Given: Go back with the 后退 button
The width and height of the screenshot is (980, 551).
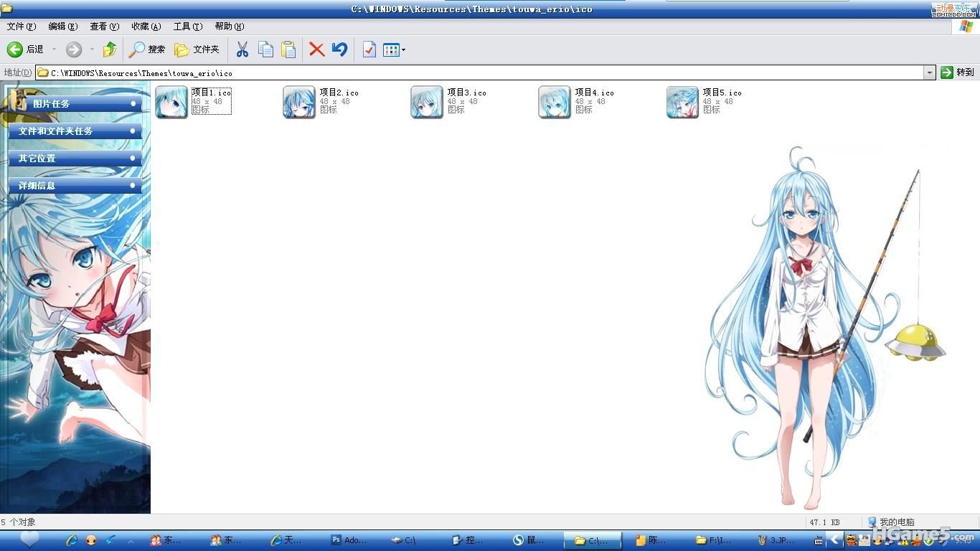Looking at the screenshot, I should tap(26, 50).
